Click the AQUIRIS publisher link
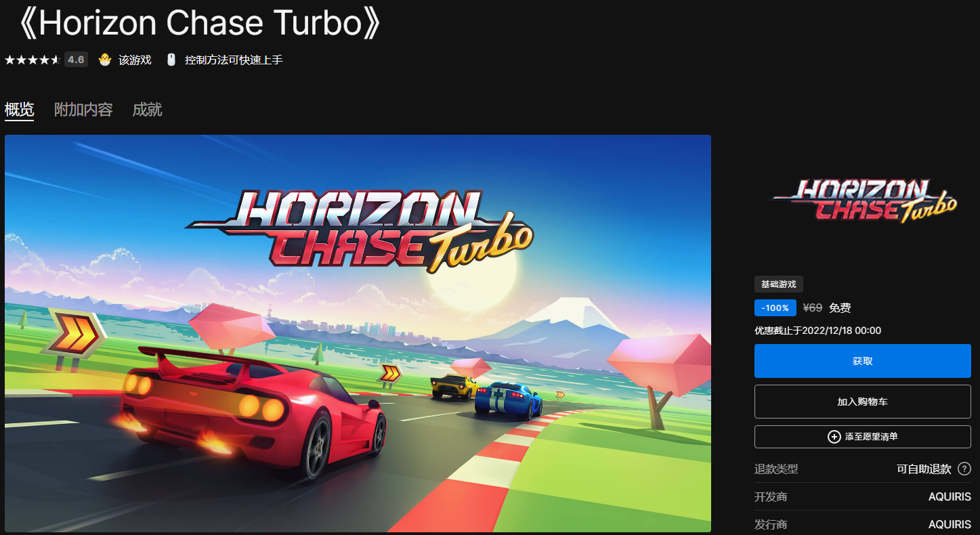 pyautogui.click(x=950, y=525)
